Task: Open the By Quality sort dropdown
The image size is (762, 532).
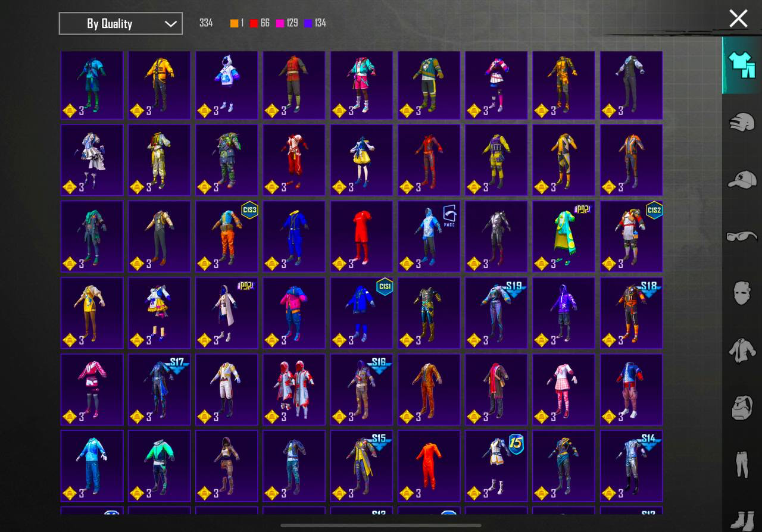Action: point(121,24)
